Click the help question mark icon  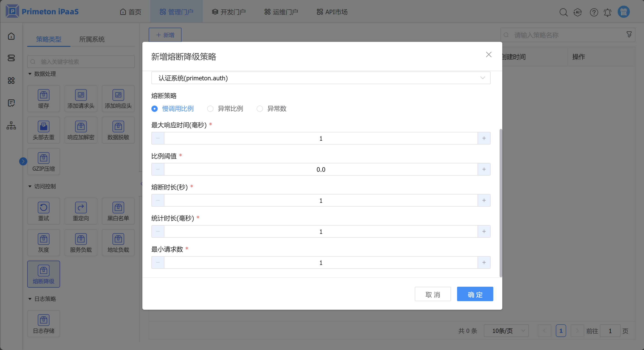(x=594, y=12)
